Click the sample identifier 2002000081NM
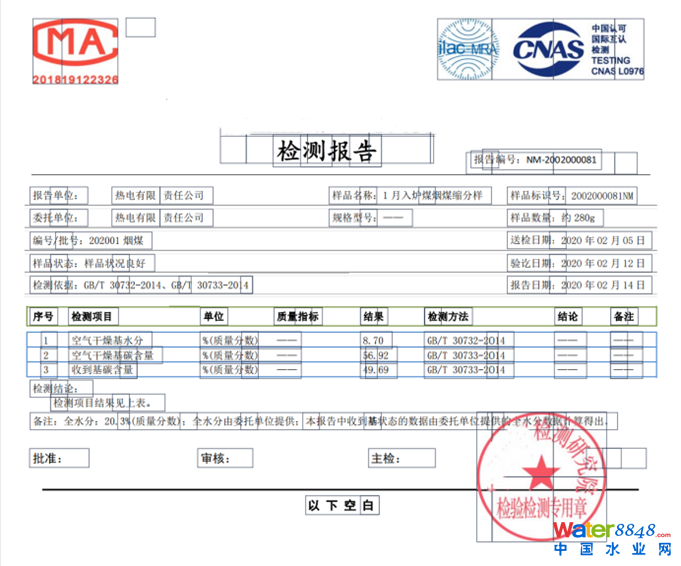Screen dimensions: 681x566 (602, 195)
